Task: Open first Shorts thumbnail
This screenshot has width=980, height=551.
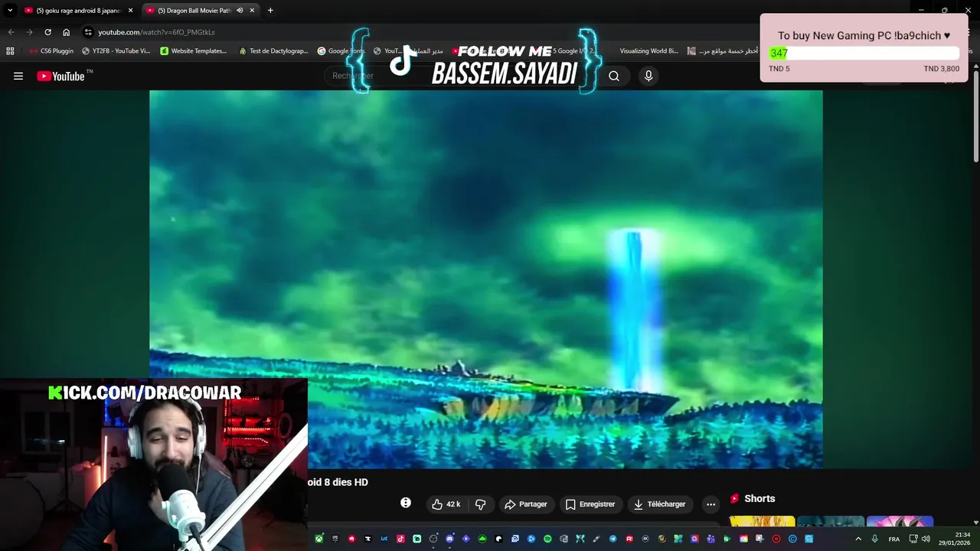Action: click(762, 522)
